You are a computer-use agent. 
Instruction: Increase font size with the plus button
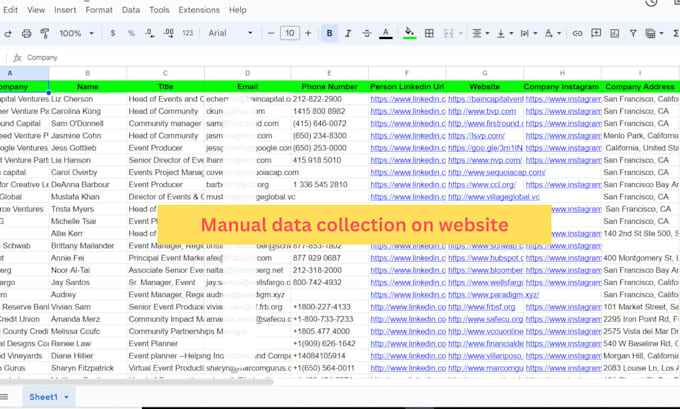point(308,33)
